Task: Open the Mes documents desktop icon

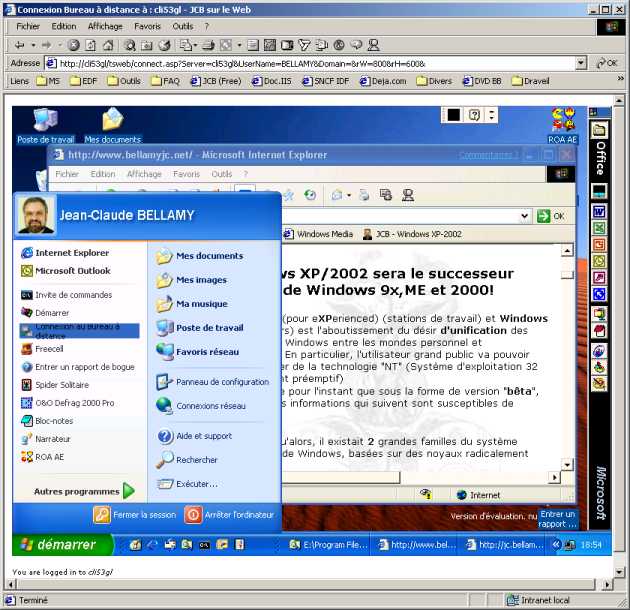Action: click(112, 126)
